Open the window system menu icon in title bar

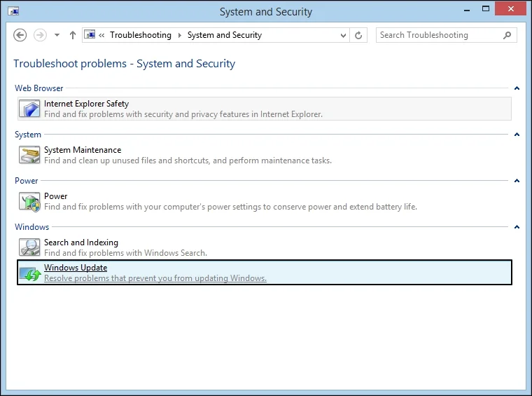13,11
